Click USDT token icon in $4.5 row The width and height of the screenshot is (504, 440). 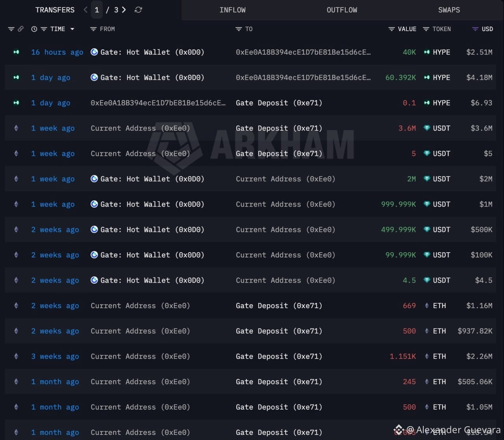[427, 280]
